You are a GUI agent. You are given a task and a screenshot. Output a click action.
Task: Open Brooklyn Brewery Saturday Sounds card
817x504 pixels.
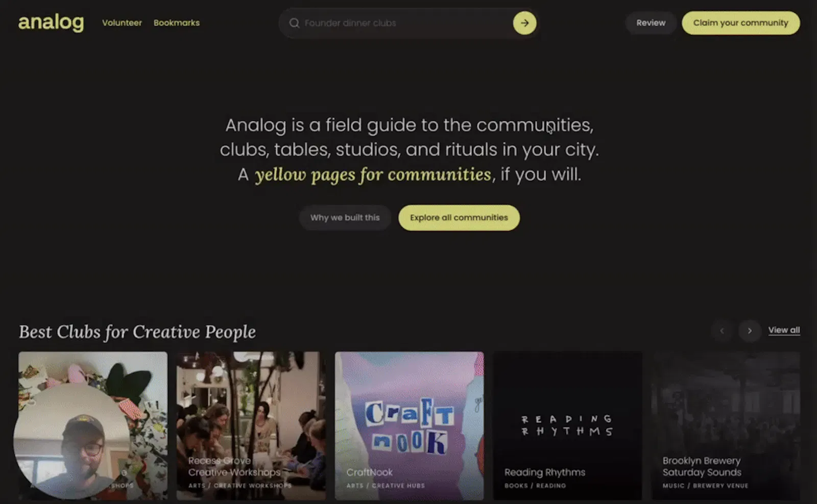click(x=726, y=425)
